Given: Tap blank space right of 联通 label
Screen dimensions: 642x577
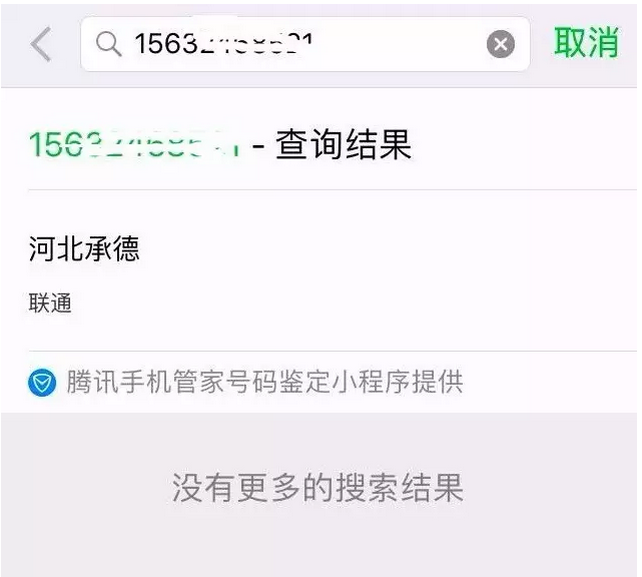Looking at the screenshot, I should pyautogui.click(x=352, y=303).
